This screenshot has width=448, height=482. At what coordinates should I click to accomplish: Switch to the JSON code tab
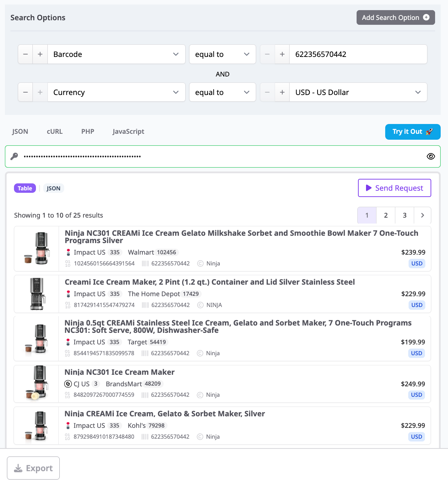pyautogui.click(x=20, y=131)
